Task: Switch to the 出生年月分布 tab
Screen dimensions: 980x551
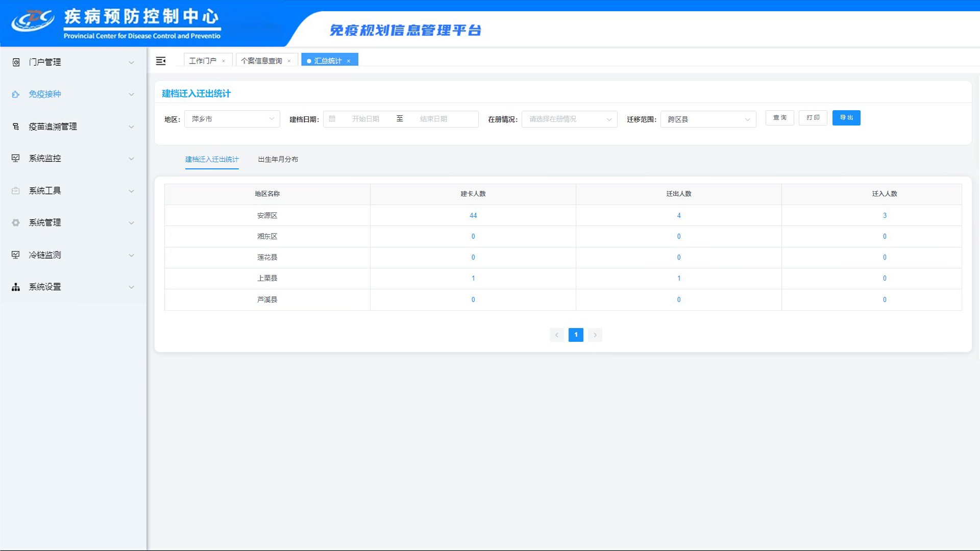Action: [278, 159]
